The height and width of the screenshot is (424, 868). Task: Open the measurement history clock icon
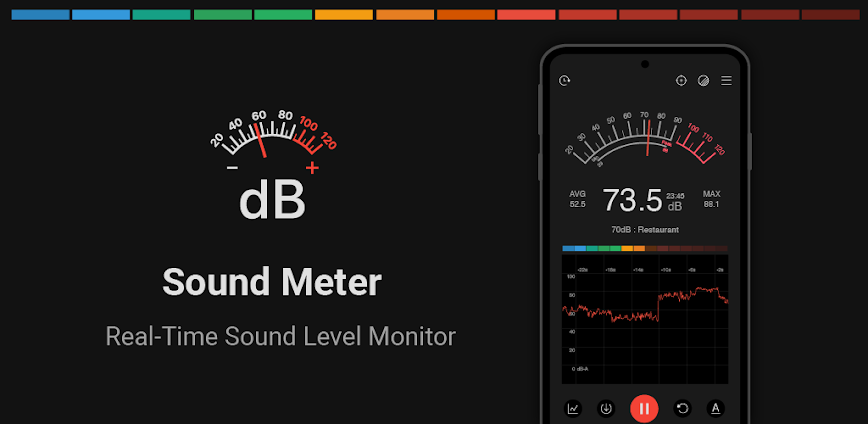pyautogui.click(x=565, y=81)
